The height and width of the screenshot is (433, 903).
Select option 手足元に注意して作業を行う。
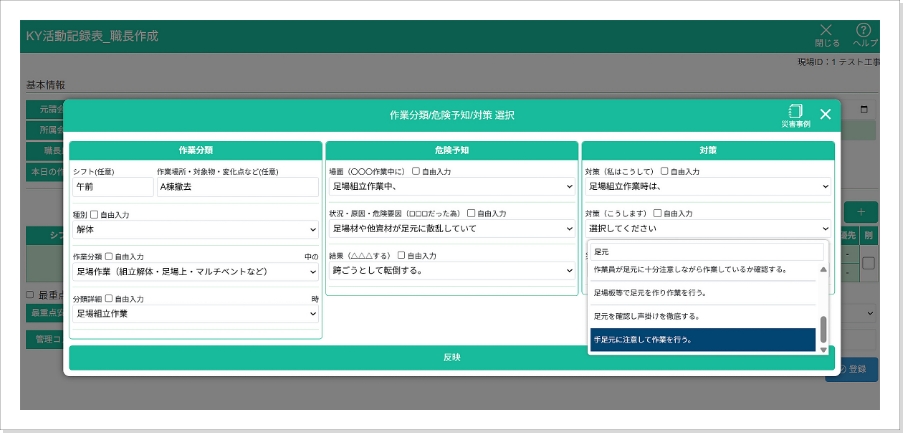click(702, 340)
